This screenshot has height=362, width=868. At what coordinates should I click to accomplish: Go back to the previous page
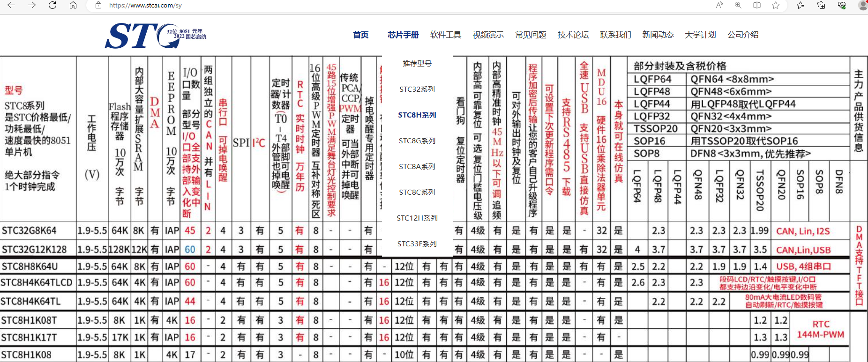pos(11,5)
